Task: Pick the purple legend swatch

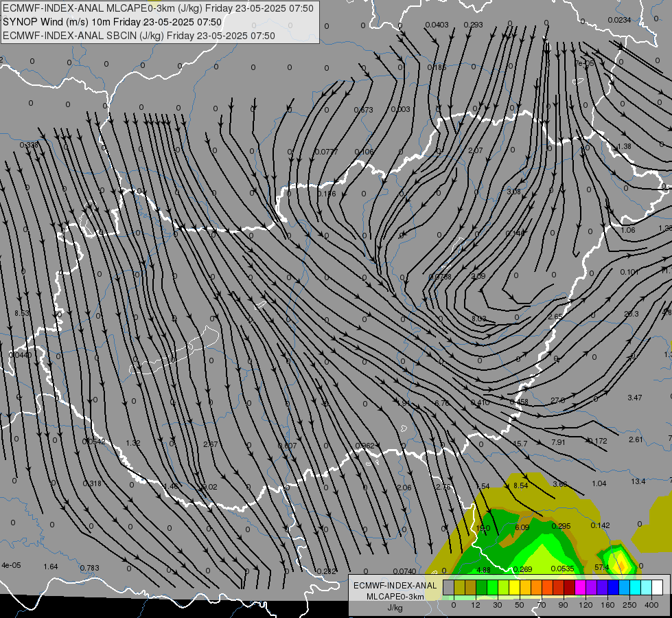Action: coord(592,588)
